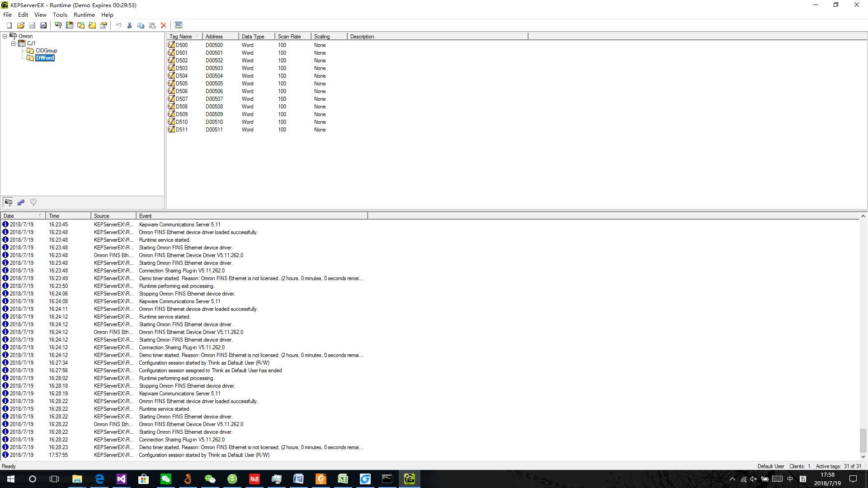Screen dimensions: 868x488
Task: Open the Tools menu
Action: click(60, 14)
